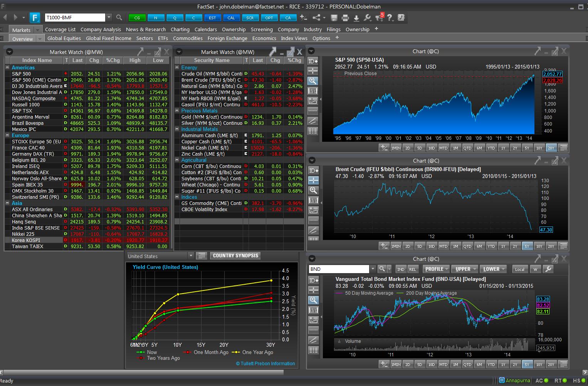Click the BND ticker input field
The height and width of the screenshot is (386, 588).
tap(339, 269)
